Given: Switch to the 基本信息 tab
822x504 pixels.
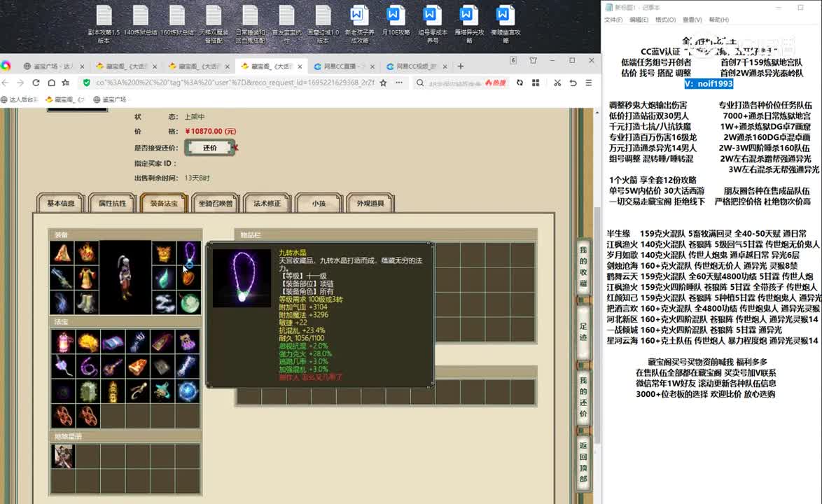Looking at the screenshot, I should click(61, 203).
